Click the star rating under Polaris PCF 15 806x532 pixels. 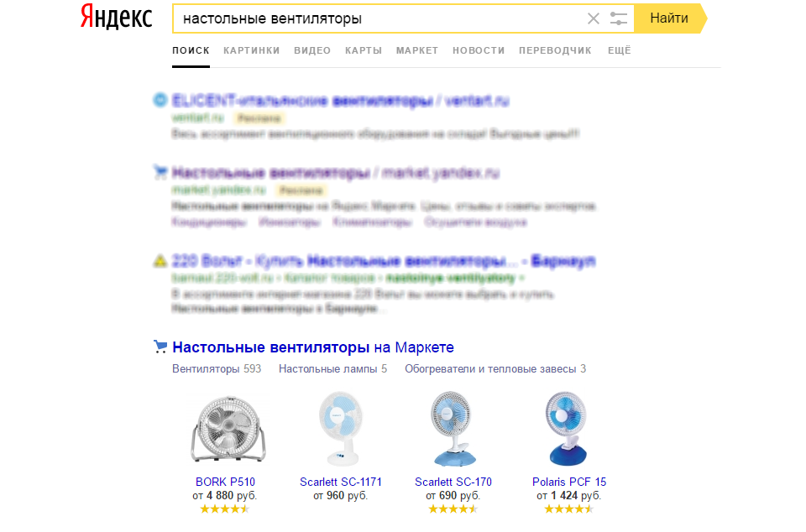click(568, 509)
